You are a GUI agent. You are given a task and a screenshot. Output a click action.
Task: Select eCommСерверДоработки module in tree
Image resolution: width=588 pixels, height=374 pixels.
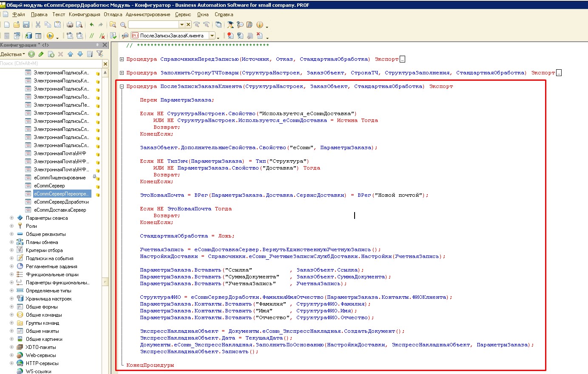(x=61, y=202)
